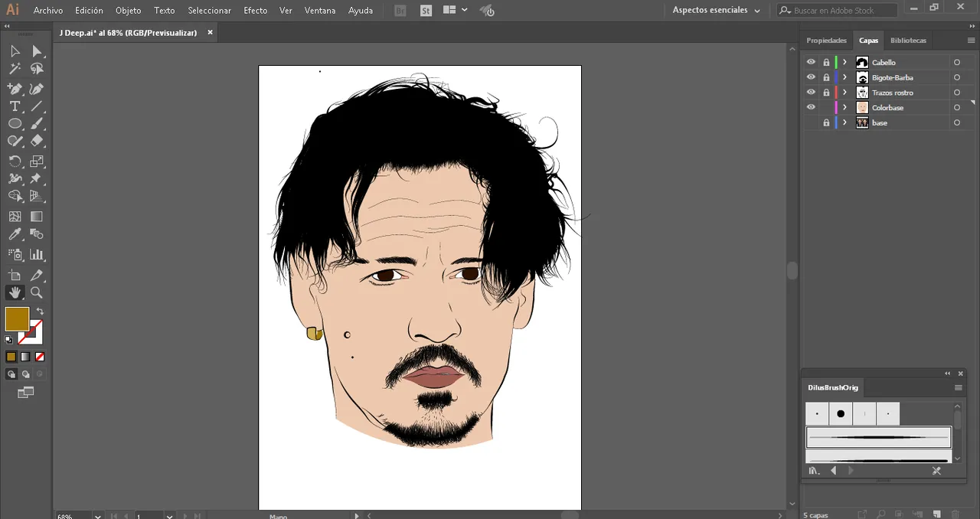980x519 pixels.
Task: Activate the Zoom magnifier tool
Action: click(x=37, y=292)
